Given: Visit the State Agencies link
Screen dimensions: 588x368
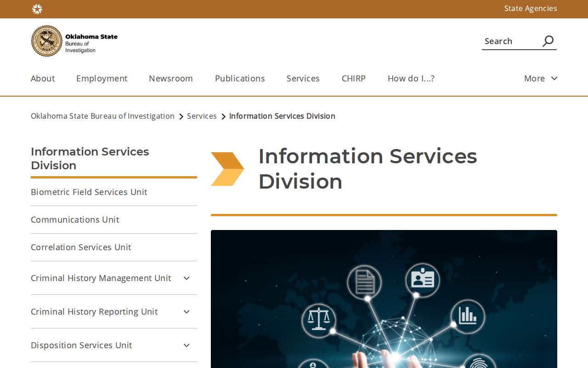Looking at the screenshot, I should 531,8.
